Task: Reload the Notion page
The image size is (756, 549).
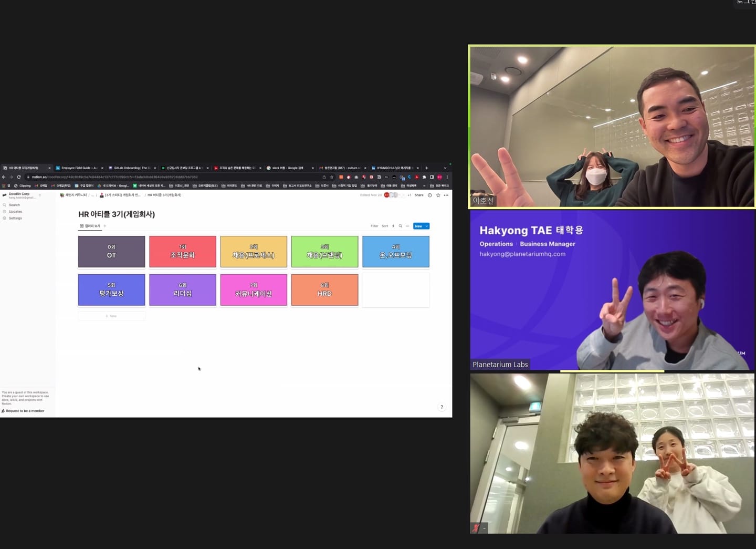Action: [19, 177]
